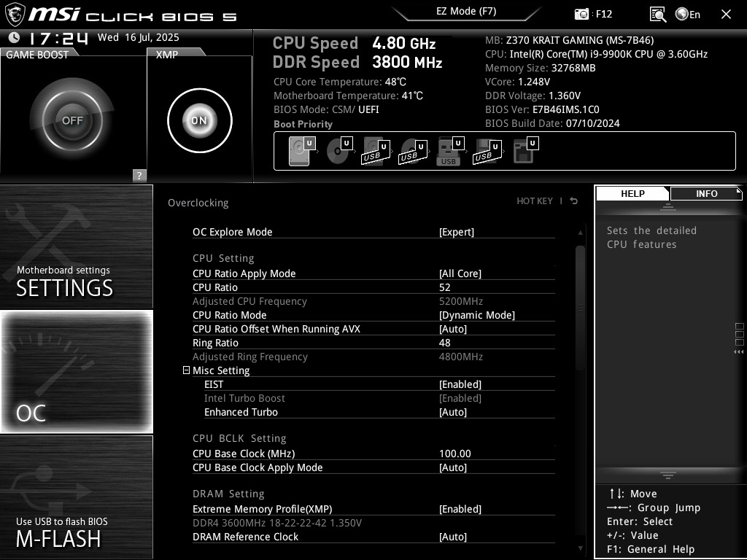Click the VCore 1.248V reading
The image size is (747, 560).
(x=517, y=82)
